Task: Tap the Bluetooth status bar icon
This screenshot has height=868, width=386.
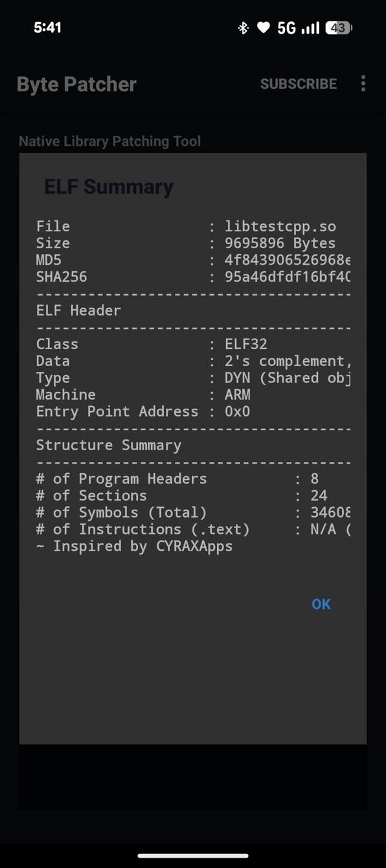Action: (244, 27)
